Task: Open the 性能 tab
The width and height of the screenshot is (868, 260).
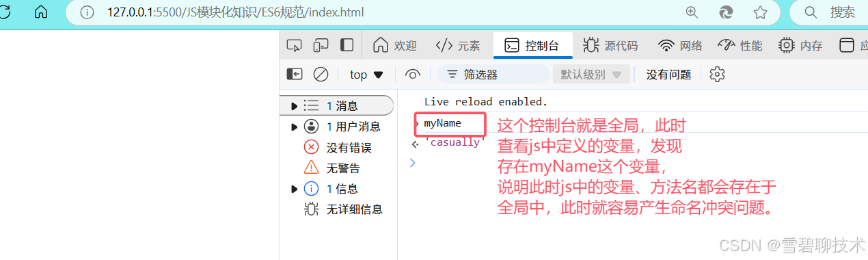Action: click(740, 45)
